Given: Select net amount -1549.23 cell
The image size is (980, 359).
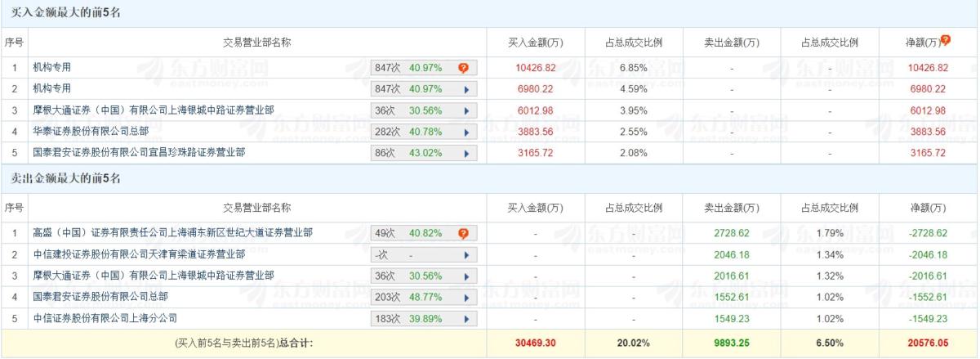Looking at the screenshot, I should coord(929,319).
